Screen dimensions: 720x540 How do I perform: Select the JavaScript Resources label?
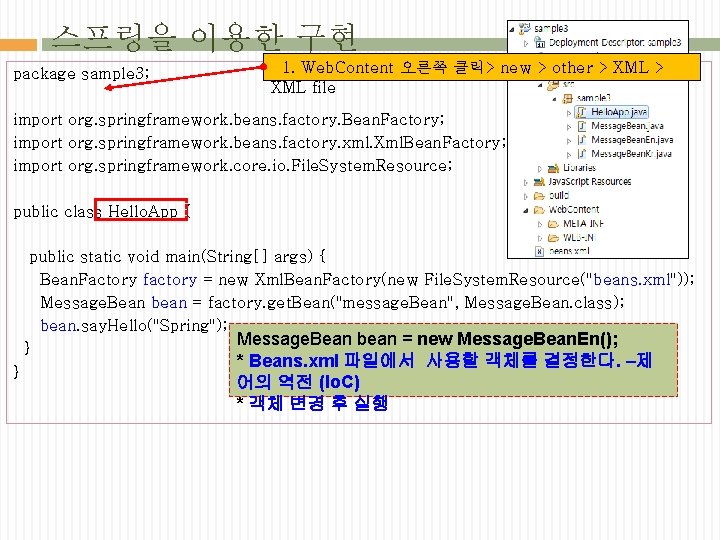pyautogui.click(x=590, y=182)
